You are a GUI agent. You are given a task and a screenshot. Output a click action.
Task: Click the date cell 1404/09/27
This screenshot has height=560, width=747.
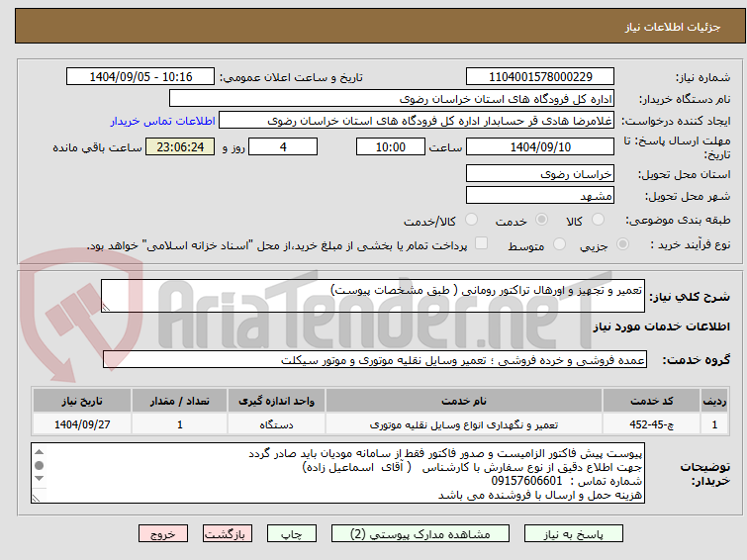tap(82, 424)
